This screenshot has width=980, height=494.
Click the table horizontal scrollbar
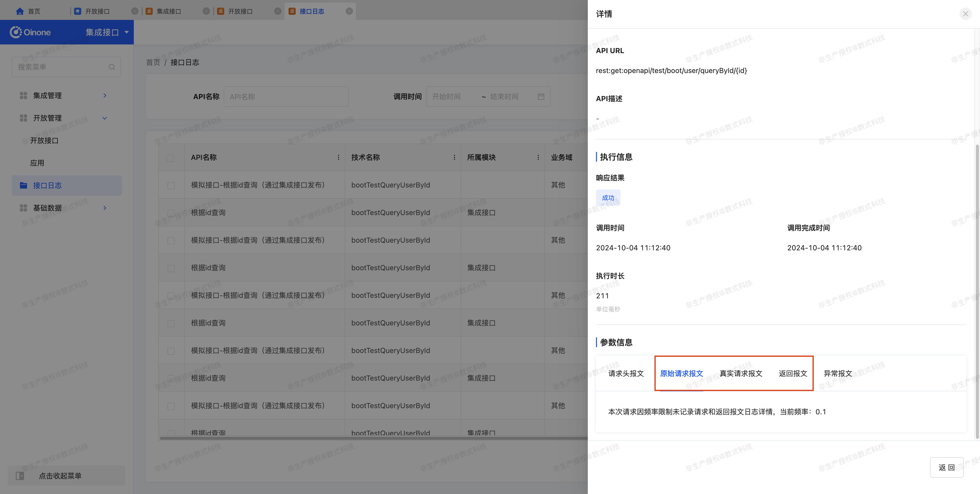pos(374,438)
